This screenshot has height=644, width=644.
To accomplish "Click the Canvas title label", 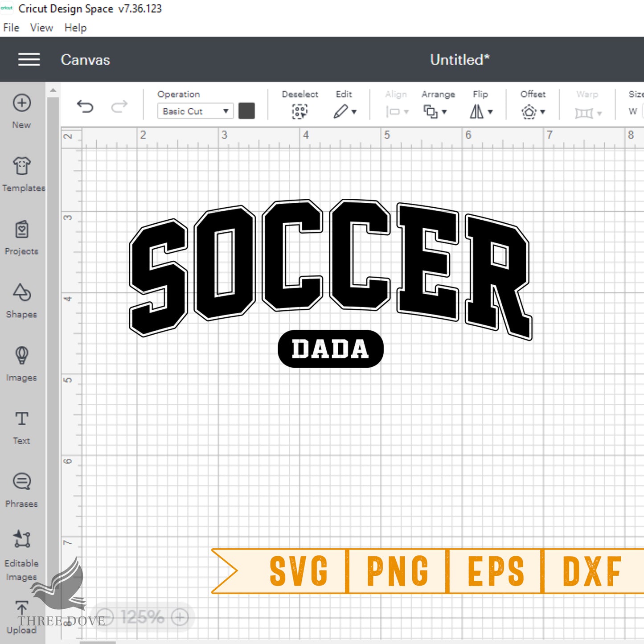I will (x=85, y=60).
